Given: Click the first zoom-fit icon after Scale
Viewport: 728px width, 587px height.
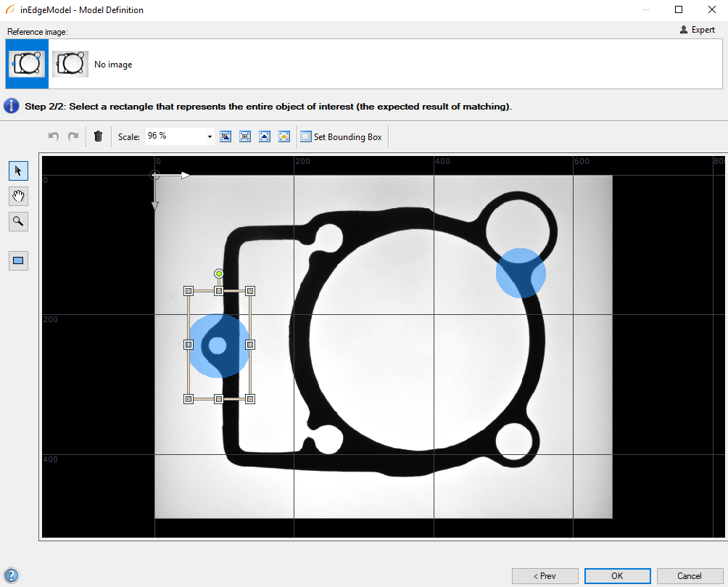Looking at the screenshot, I should click(226, 136).
